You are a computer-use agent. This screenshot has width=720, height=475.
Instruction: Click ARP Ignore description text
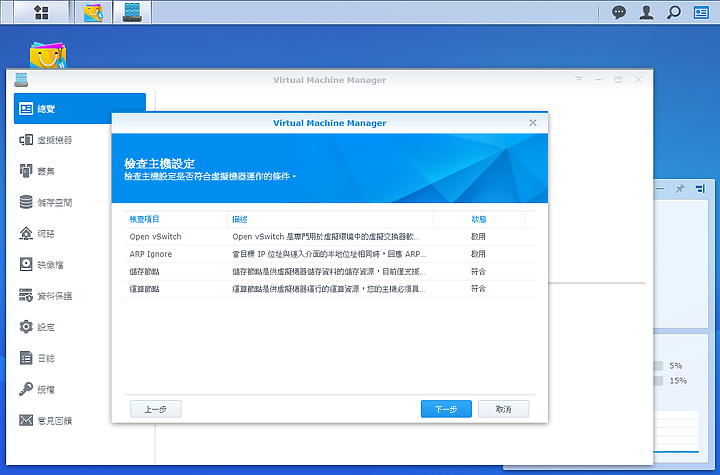click(x=329, y=254)
